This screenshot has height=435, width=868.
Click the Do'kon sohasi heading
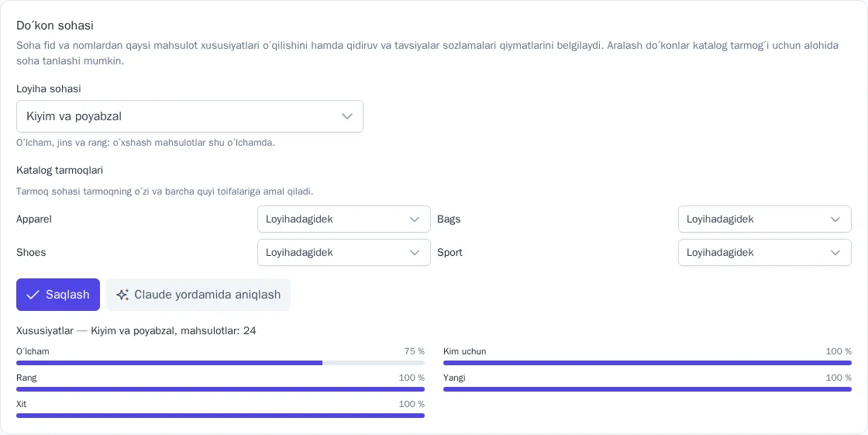coord(55,26)
